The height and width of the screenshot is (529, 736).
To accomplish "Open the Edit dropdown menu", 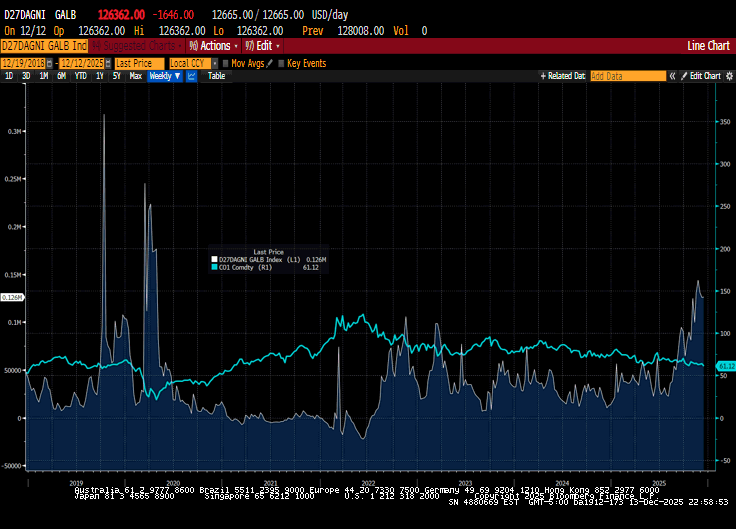I will tap(262, 46).
